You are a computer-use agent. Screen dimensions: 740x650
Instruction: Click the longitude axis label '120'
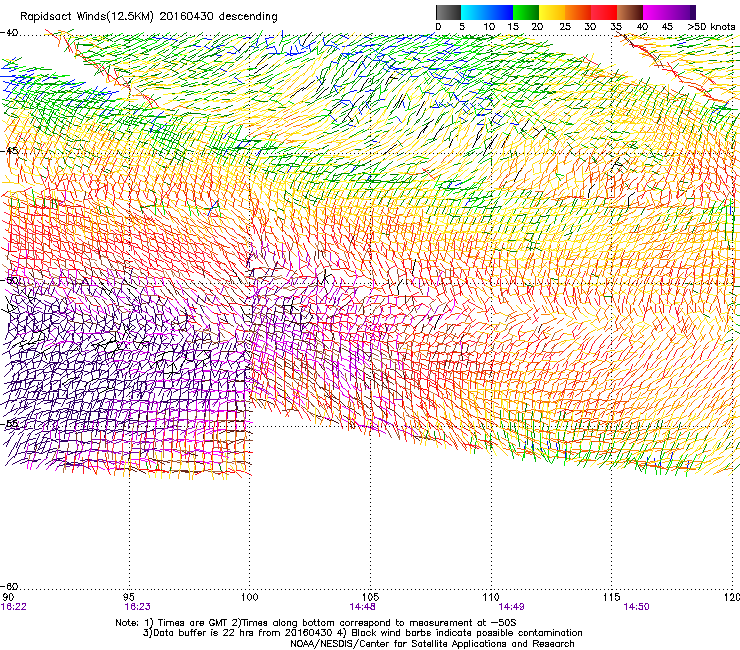(x=732, y=597)
